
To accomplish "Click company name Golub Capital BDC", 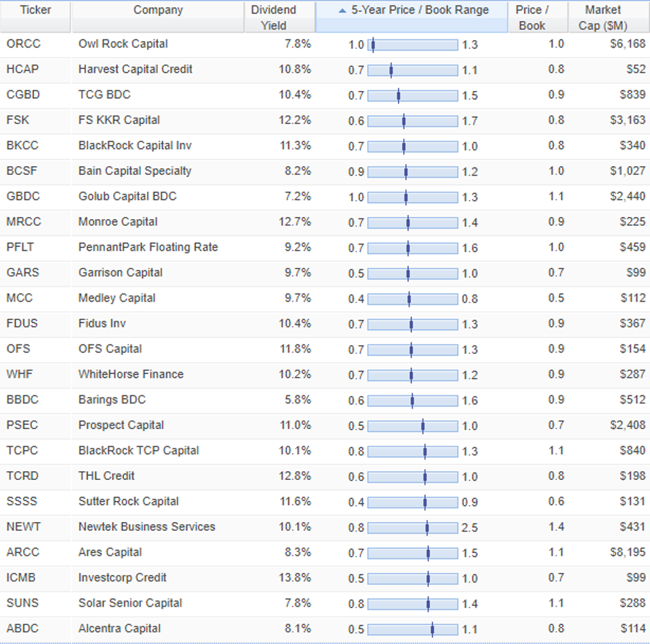I will [127, 196].
